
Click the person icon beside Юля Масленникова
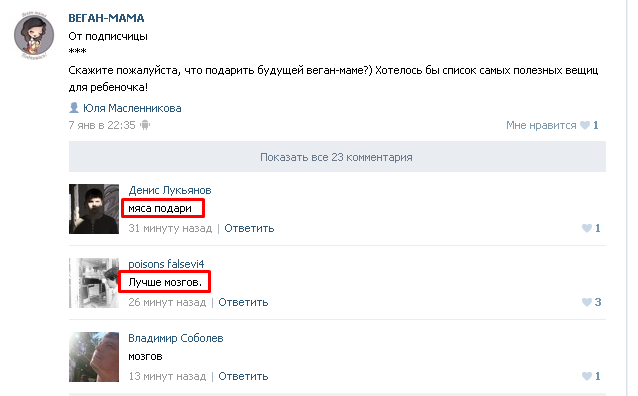(74, 108)
